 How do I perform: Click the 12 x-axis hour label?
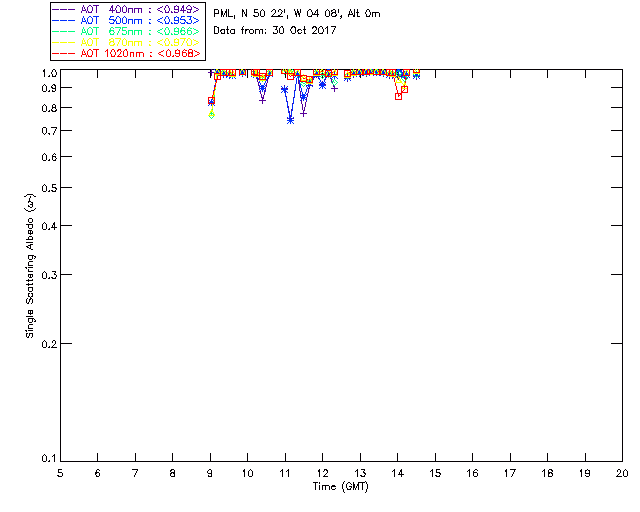point(322,473)
